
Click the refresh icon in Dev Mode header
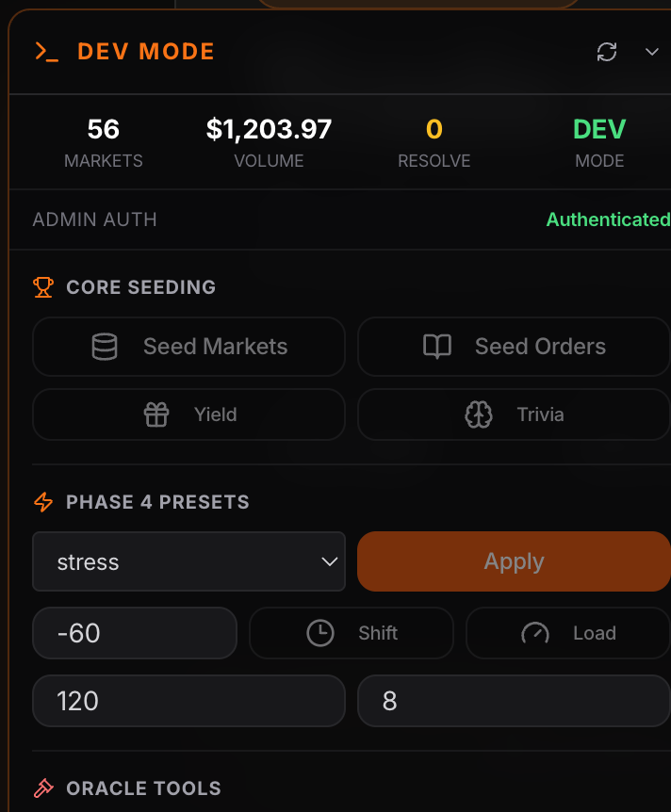(607, 52)
